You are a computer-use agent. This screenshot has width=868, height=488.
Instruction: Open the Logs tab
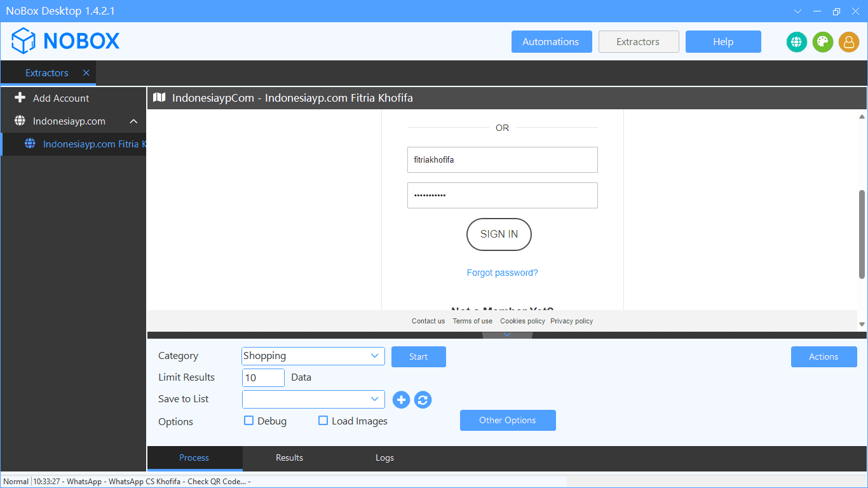tap(384, 457)
